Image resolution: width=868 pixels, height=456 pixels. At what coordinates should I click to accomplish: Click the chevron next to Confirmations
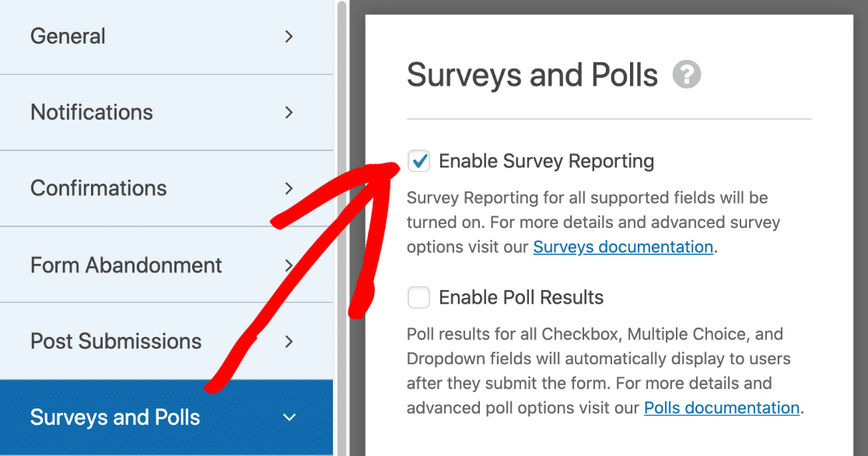pyautogui.click(x=289, y=188)
